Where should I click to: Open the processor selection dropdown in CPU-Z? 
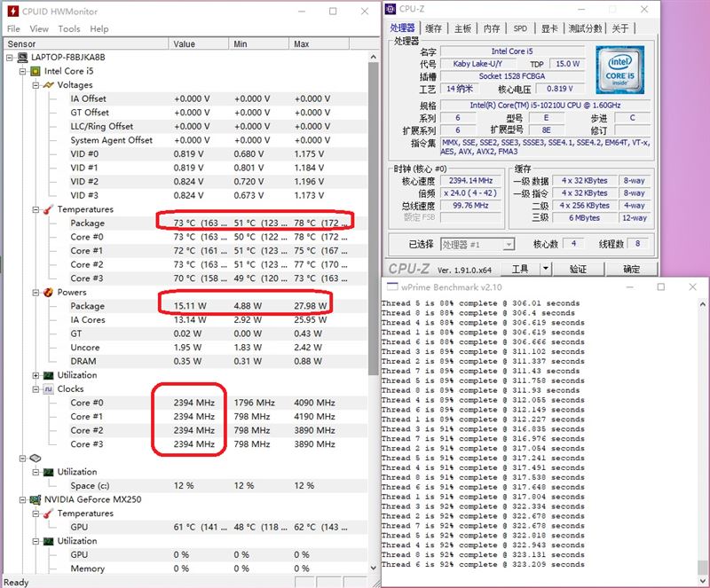coord(509,245)
